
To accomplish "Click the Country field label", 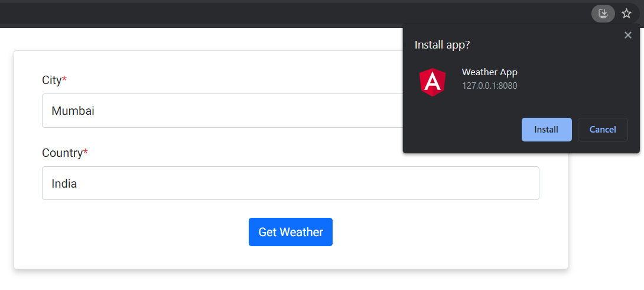I will (63, 153).
